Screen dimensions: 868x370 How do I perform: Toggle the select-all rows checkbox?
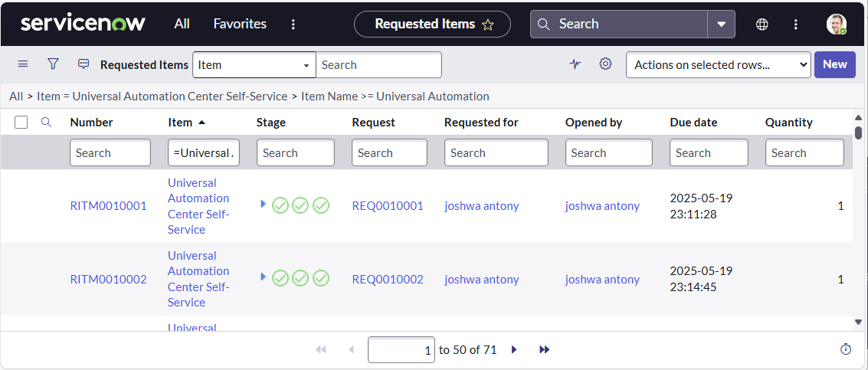point(21,123)
